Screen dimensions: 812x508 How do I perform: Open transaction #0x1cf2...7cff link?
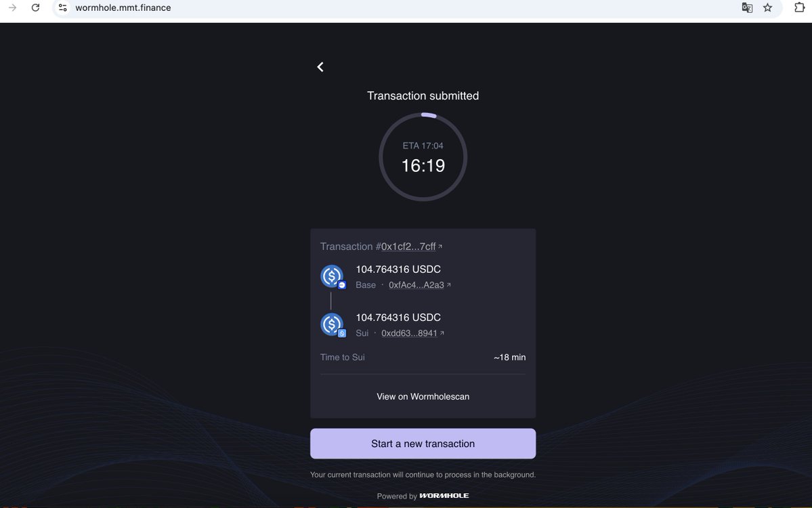pos(408,247)
